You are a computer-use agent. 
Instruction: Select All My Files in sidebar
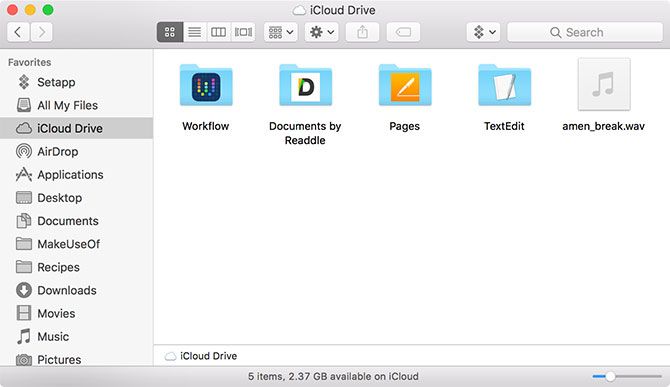[76, 105]
